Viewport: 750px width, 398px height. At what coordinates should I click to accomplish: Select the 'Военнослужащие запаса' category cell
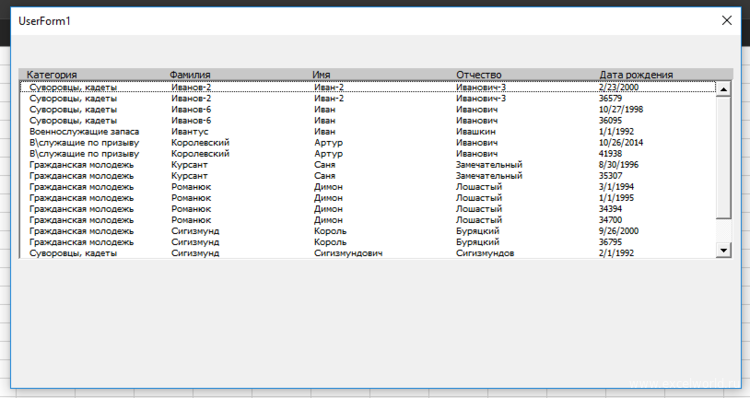[84, 132]
